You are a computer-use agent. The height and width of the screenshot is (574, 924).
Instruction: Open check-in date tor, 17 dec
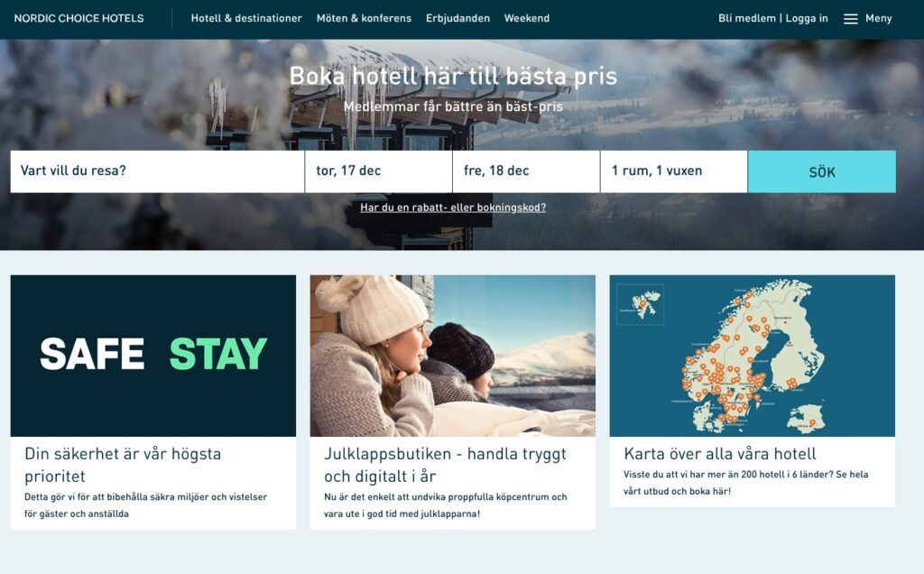pyautogui.click(x=378, y=171)
